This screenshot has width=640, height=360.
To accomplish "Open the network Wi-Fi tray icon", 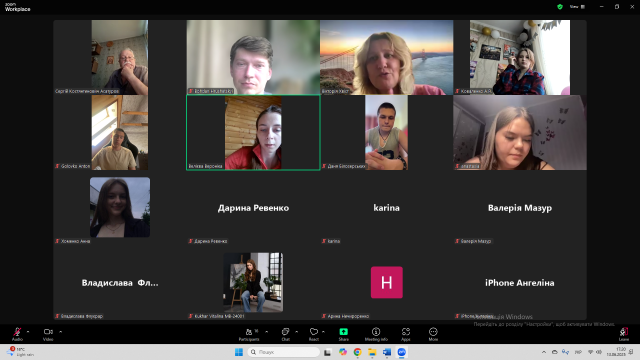I will (x=590, y=352).
